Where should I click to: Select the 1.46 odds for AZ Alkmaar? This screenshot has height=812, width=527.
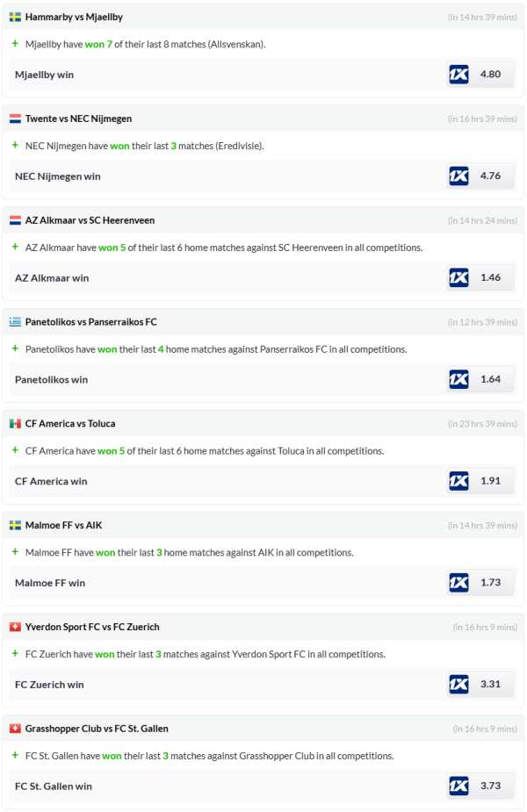coord(490,278)
